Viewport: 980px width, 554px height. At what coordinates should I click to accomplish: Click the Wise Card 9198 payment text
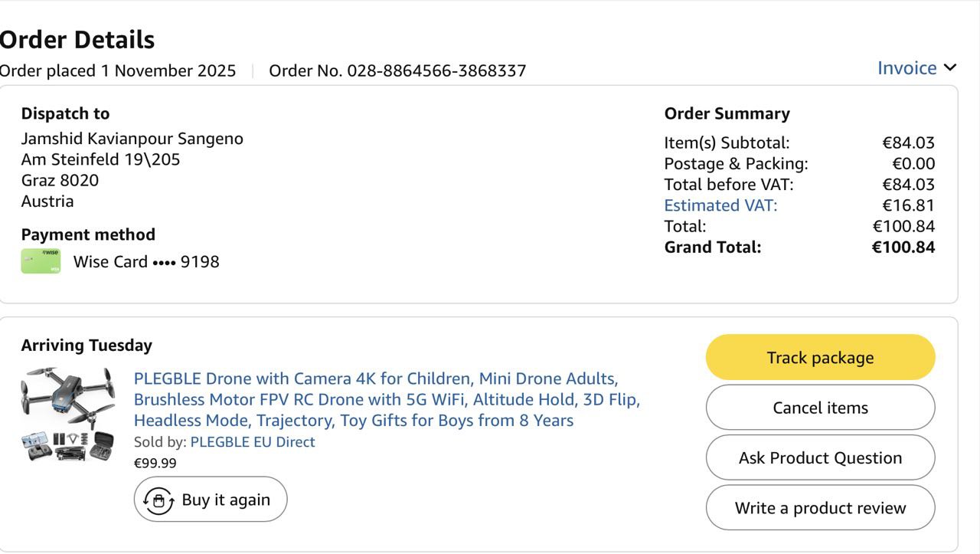coord(146,262)
